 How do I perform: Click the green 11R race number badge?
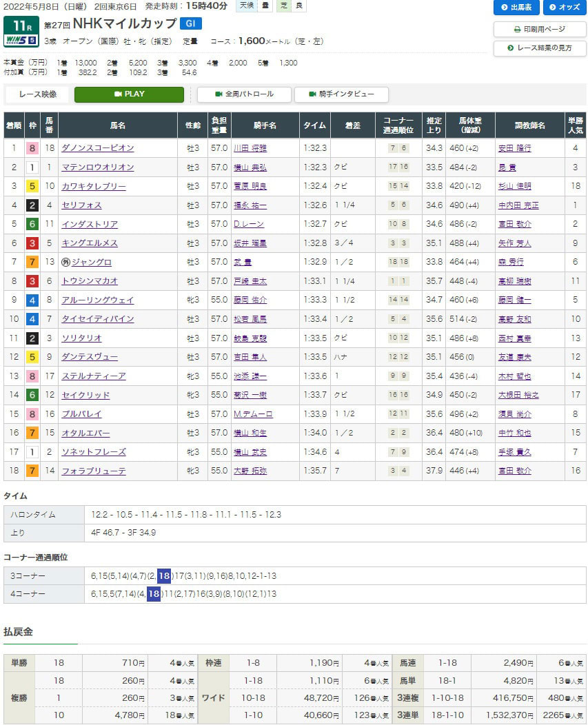click(x=21, y=25)
